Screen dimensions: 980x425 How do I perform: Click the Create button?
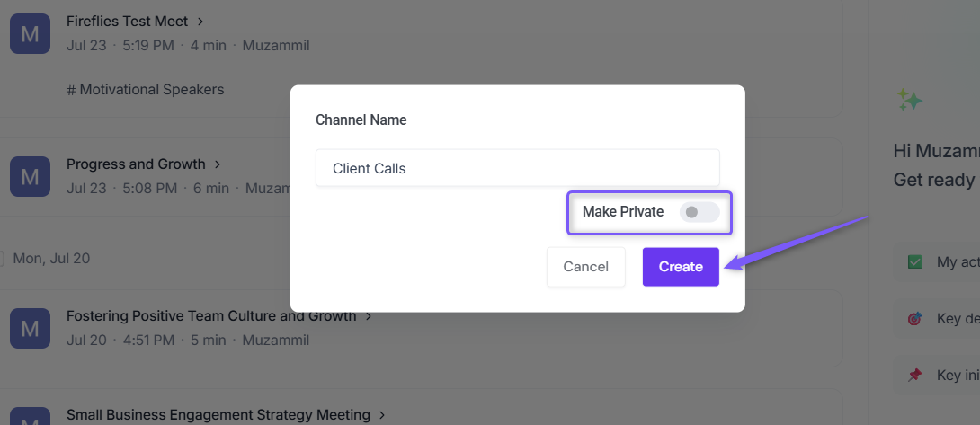[681, 267]
